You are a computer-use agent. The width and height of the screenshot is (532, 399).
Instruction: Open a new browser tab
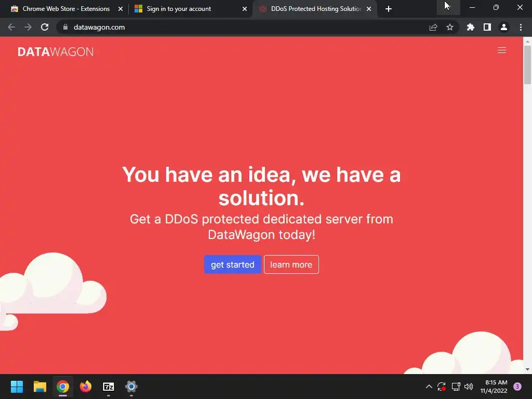[389, 9]
